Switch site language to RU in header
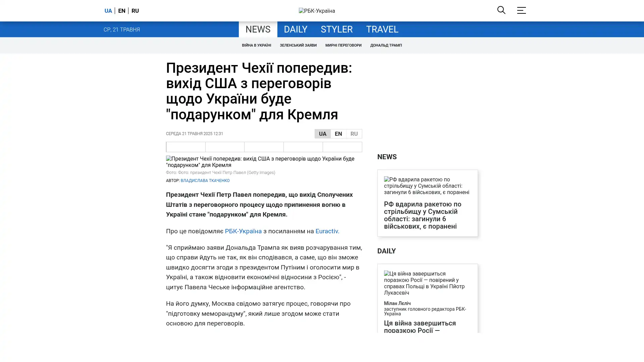Image resolution: width=644 pixels, height=362 pixels. (x=135, y=11)
